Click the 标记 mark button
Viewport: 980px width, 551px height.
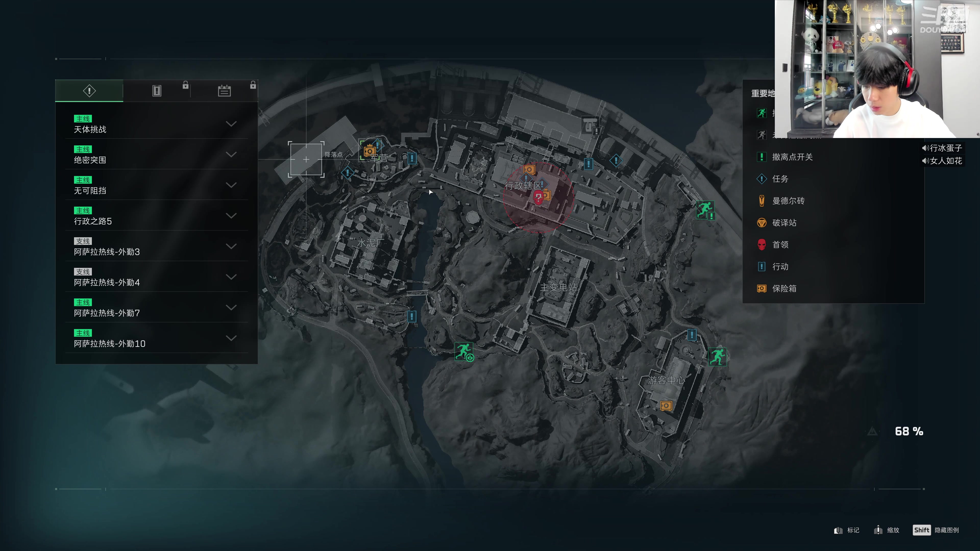click(x=847, y=530)
